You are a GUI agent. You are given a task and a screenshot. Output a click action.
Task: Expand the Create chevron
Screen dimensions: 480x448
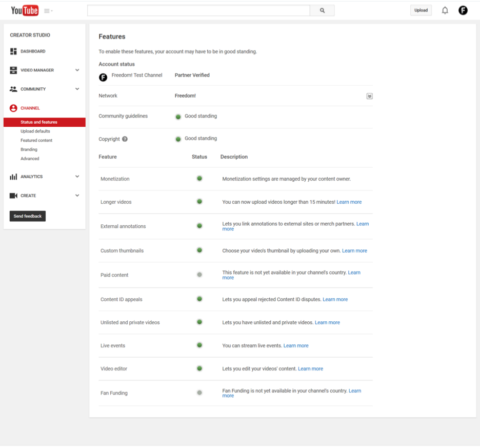(77, 196)
